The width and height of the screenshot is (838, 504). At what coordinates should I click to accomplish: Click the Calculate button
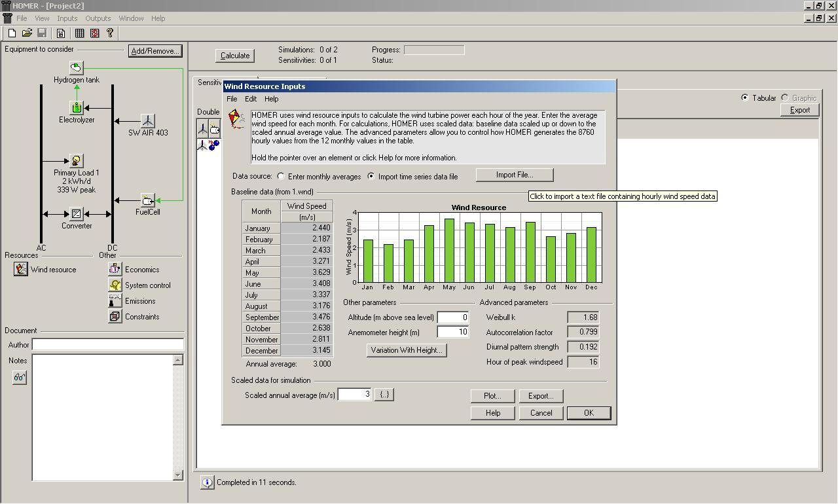point(235,56)
